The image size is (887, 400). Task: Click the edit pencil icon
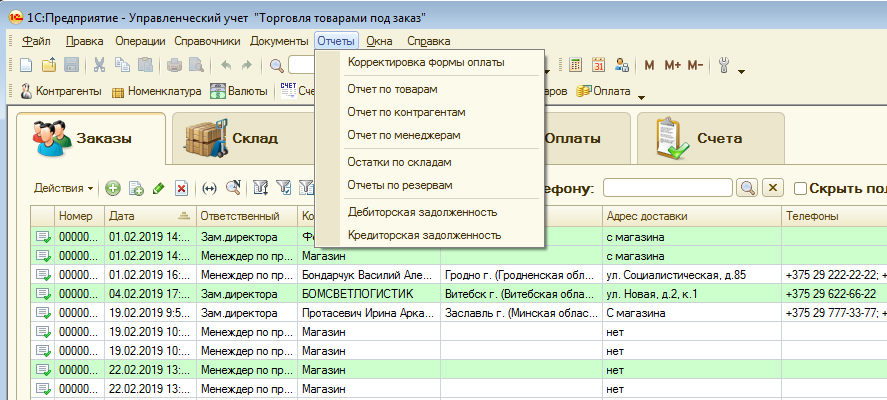pyautogui.click(x=158, y=187)
